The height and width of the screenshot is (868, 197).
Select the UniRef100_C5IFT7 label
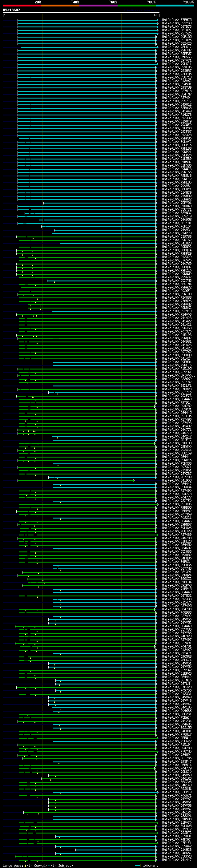pos(177,440)
